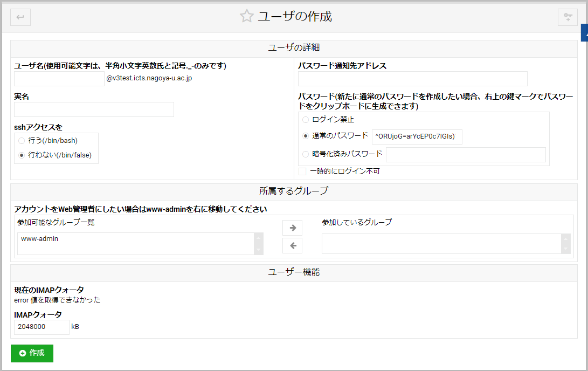Focus the 実名 text field
Screen dimensions: 588x371
94,109
